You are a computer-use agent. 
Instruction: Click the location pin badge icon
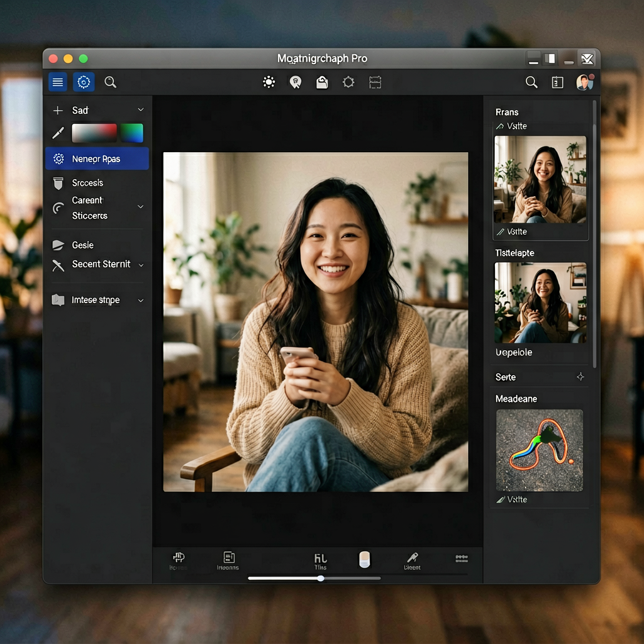pyautogui.click(x=296, y=82)
